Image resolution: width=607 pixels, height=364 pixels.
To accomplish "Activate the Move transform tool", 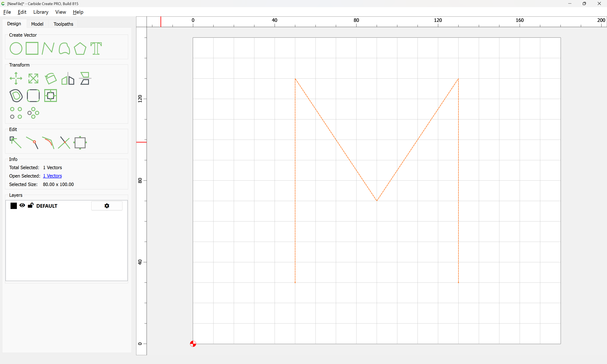I will coord(16,79).
